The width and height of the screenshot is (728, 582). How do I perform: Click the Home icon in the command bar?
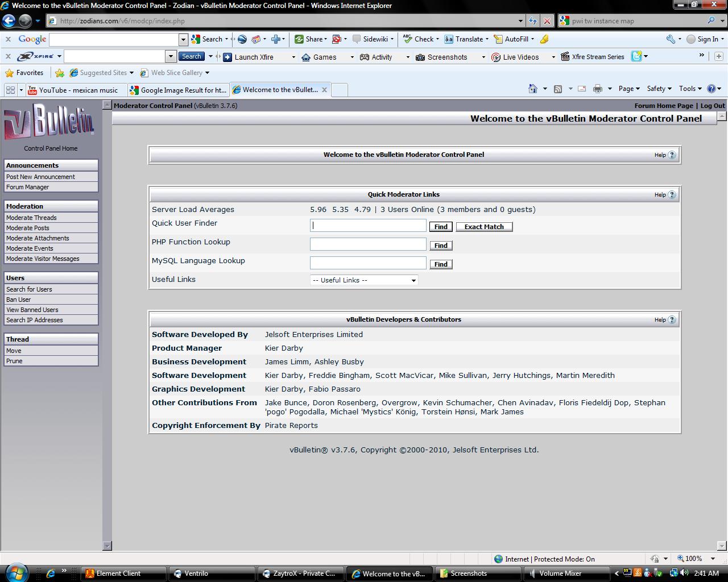tap(533, 89)
